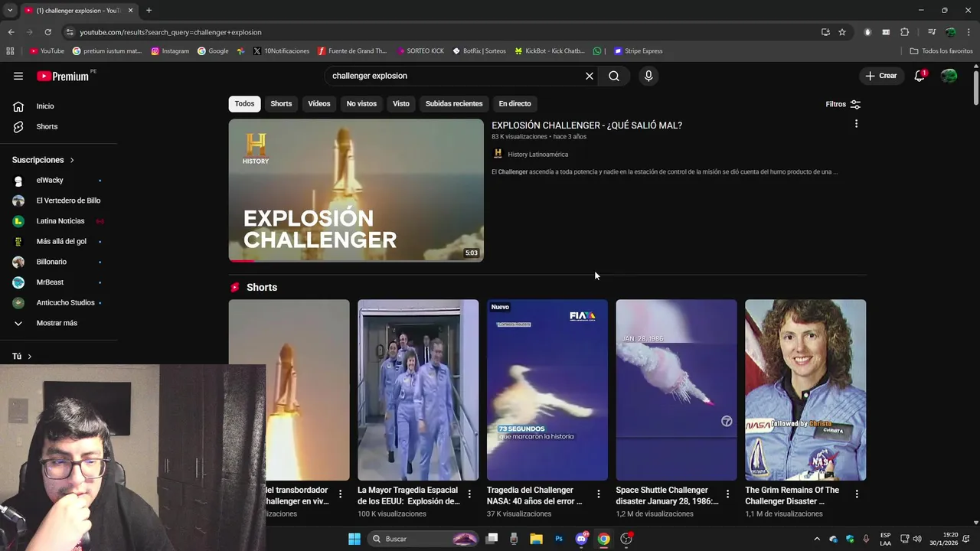Select the Subidas recientes chip
Viewport: 980px width, 551px height.
coord(454,103)
